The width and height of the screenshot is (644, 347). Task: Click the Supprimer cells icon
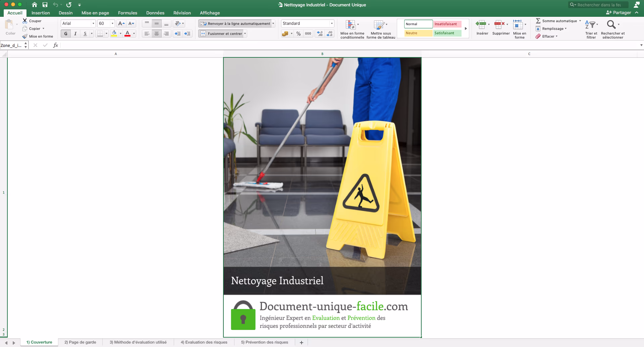pyautogui.click(x=499, y=24)
